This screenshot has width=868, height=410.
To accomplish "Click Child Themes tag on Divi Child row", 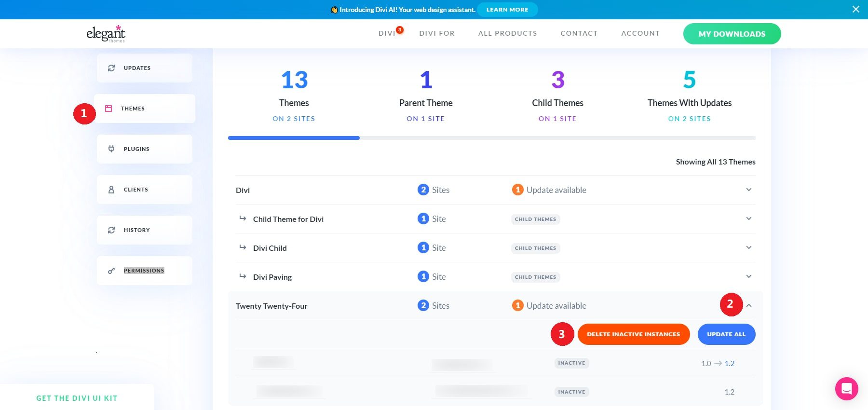I will coord(535,248).
